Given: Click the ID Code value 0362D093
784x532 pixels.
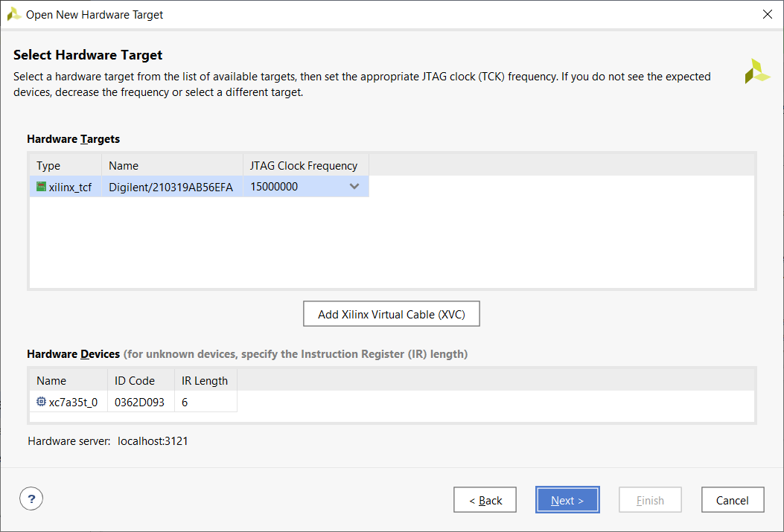Looking at the screenshot, I should 139,402.
